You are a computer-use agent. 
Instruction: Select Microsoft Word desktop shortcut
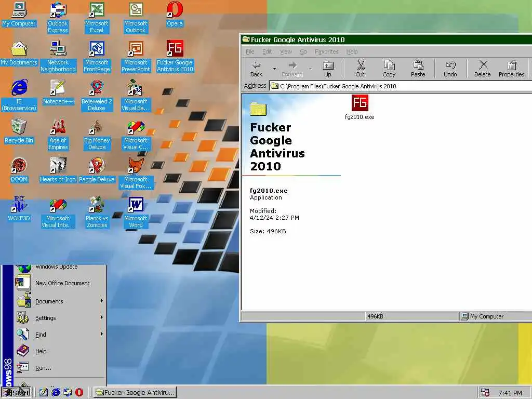136,212
